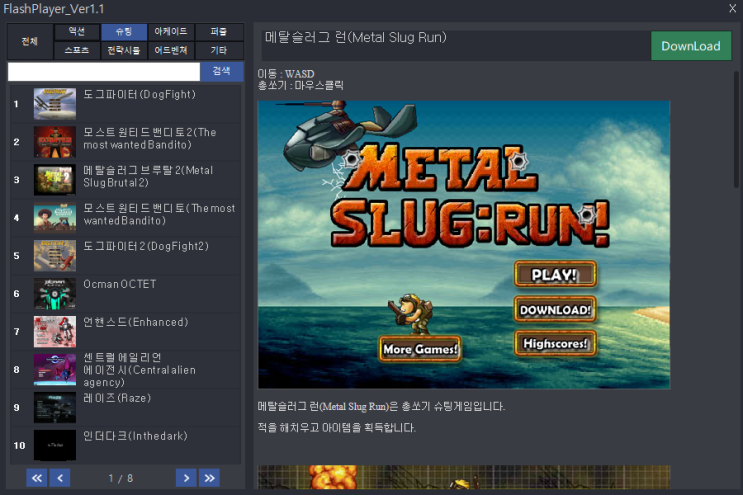The image size is (743, 495).
Task: Click Highscores! in the game preview
Action: tap(555, 343)
